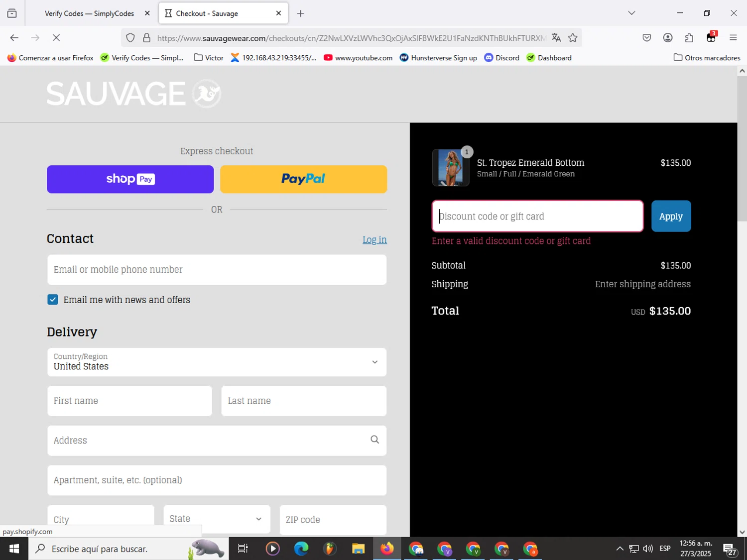Show hidden system tray icons
Image resolution: width=747 pixels, height=560 pixels.
[620, 549]
